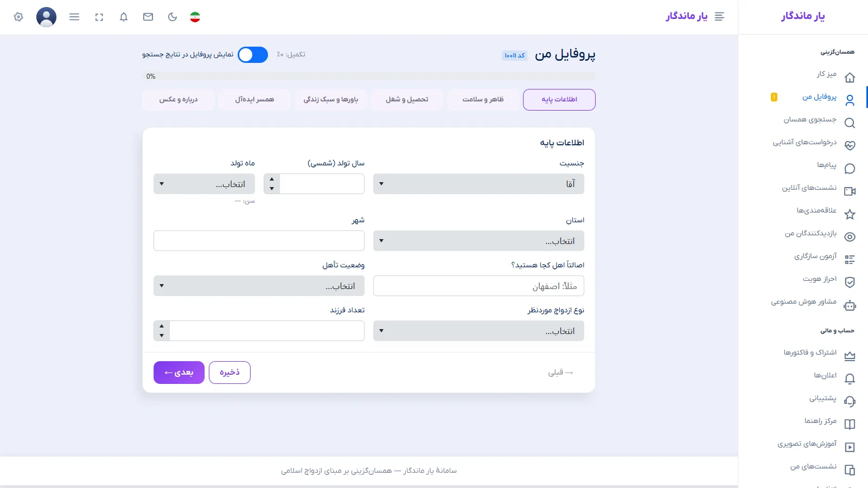868x488 pixels.
Task: Open درخواست‌های آشنایی heart icon
Action: [850, 146]
